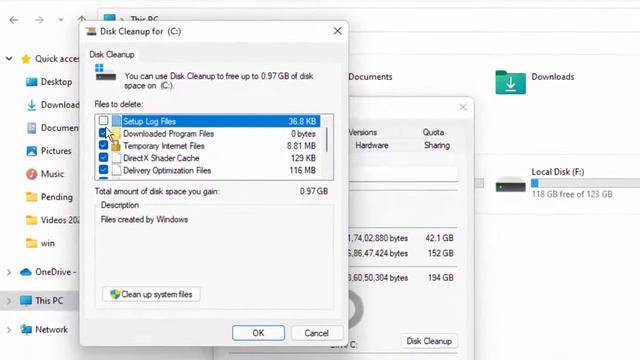
Task: Click the Music icon in sidebar
Action: click(x=31, y=174)
